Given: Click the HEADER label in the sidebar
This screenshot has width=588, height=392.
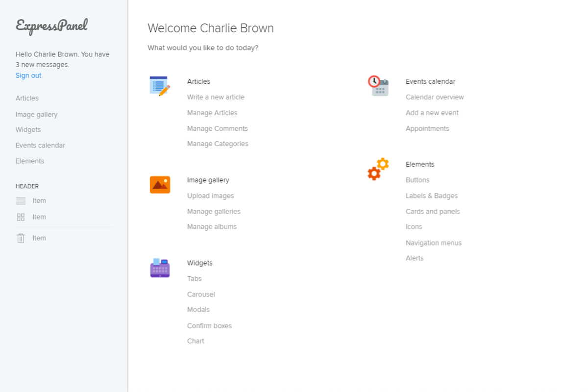Looking at the screenshot, I should [27, 186].
